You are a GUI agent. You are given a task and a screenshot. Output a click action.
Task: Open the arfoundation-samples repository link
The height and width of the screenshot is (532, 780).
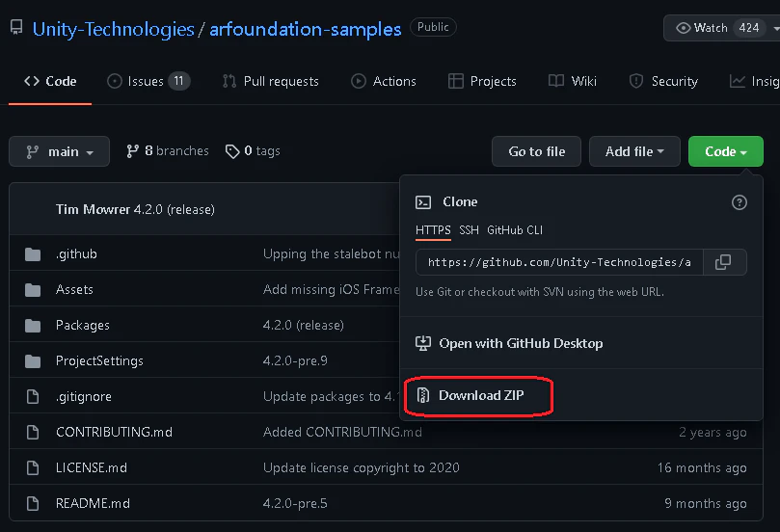(x=305, y=29)
